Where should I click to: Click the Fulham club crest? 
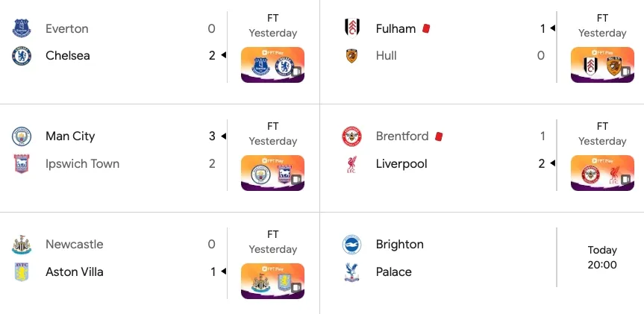click(x=351, y=28)
